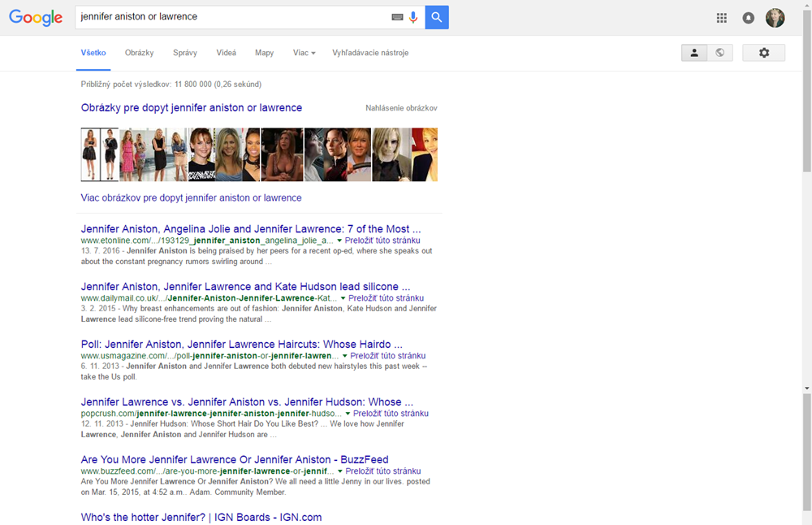The width and height of the screenshot is (812, 525).
Task: Switch to the Obrázky tab
Action: pyautogui.click(x=140, y=53)
